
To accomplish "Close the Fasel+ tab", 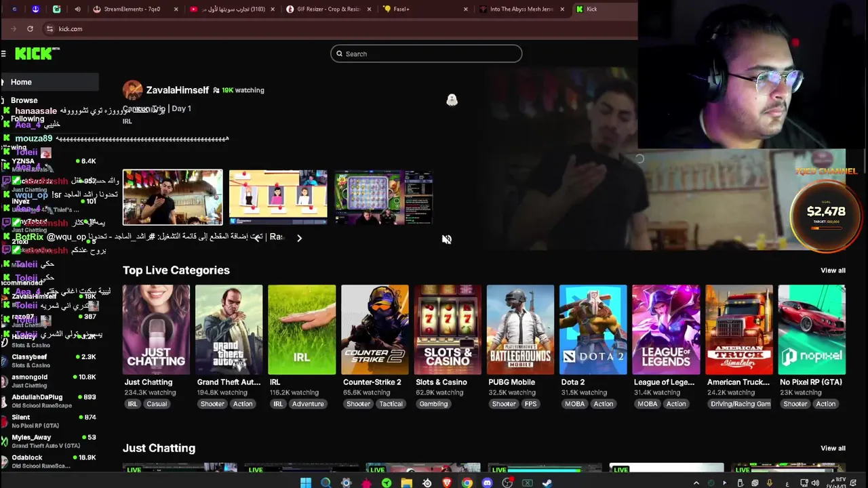I will (x=466, y=9).
